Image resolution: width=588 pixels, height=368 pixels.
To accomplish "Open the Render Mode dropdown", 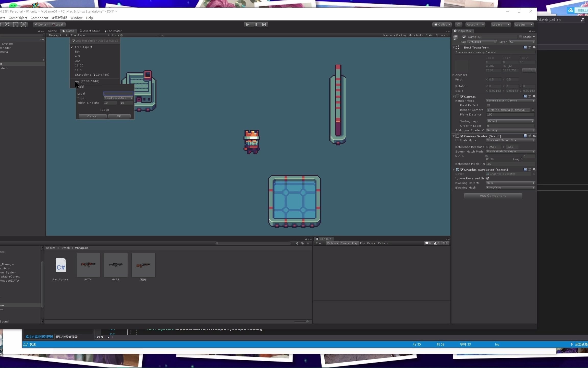I will (x=509, y=100).
